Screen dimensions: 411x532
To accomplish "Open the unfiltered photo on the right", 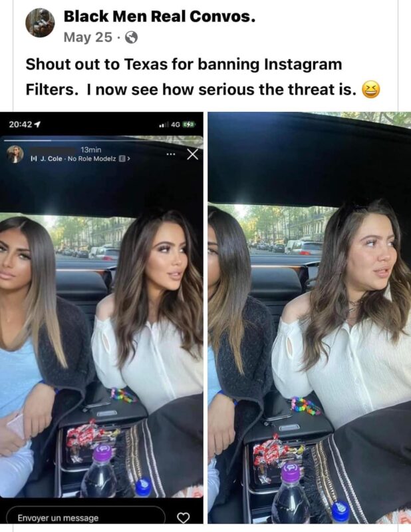I will (309, 318).
